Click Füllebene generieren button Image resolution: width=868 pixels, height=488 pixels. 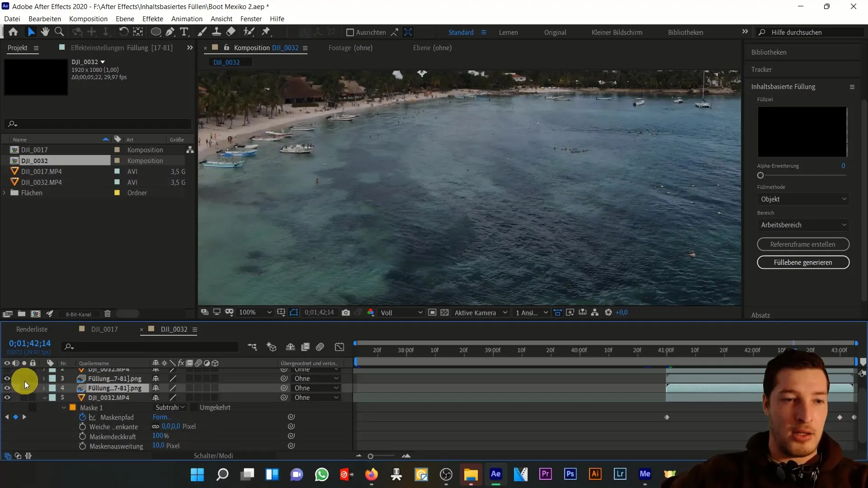[x=803, y=263]
